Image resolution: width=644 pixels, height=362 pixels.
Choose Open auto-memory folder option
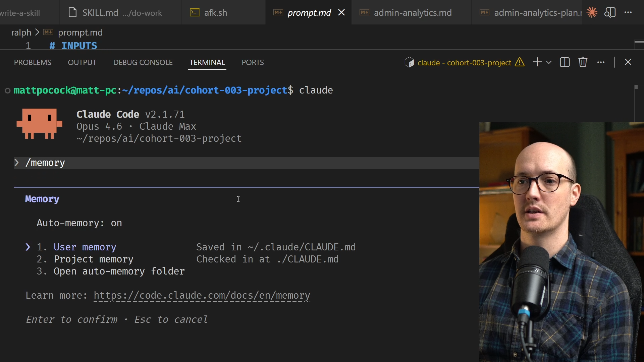(119, 271)
